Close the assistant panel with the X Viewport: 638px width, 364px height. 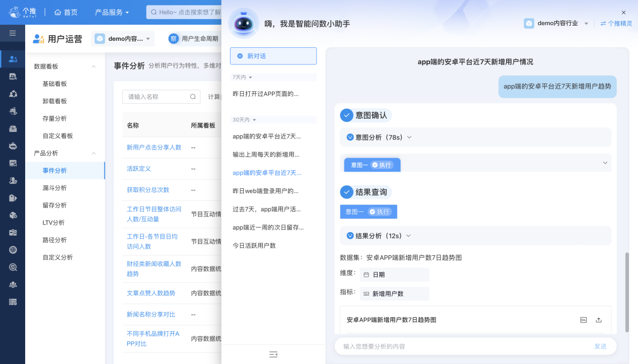[x=623, y=12]
